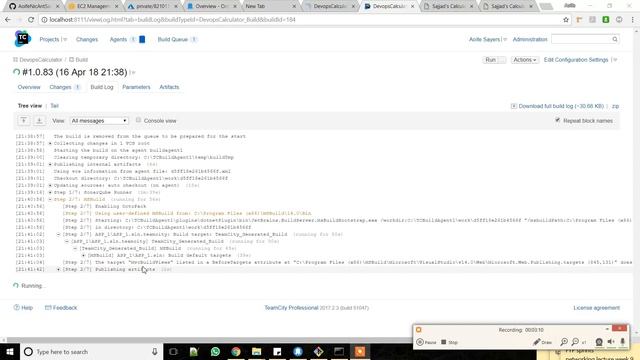This screenshot has height=360, width=640.
Task: Open the Windows Start menu
Action: click(10, 351)
